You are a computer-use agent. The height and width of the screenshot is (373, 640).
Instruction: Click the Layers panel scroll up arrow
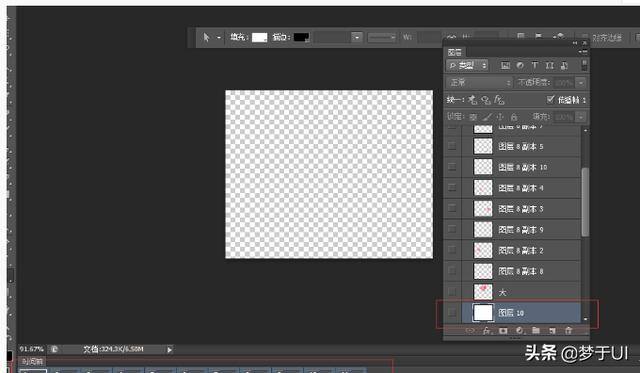585,130
